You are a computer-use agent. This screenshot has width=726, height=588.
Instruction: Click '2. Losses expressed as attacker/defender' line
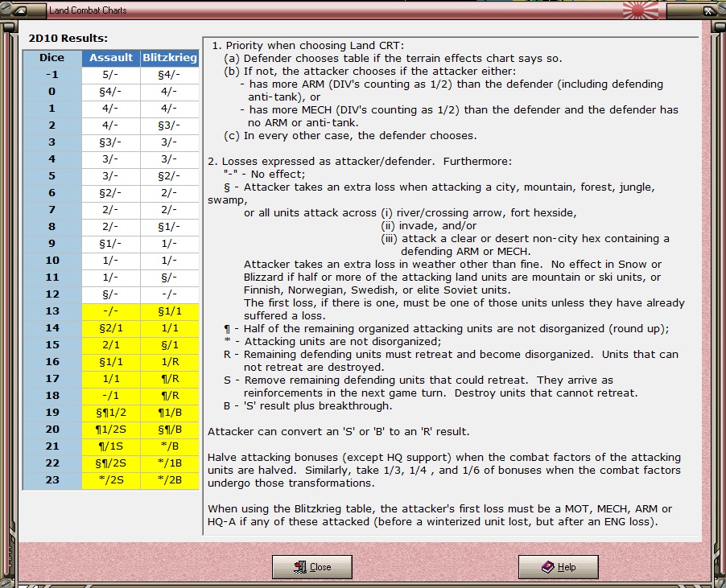tap(360, 162)
